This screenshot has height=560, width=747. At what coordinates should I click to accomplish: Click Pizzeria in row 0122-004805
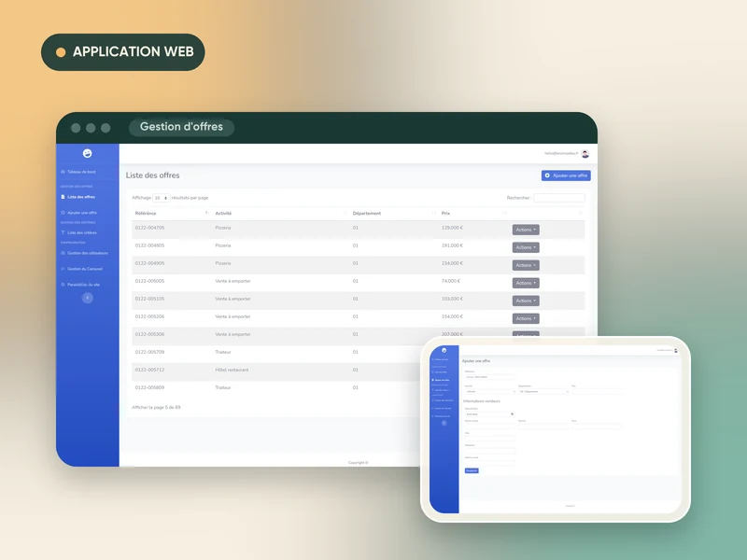coord(223,245)
